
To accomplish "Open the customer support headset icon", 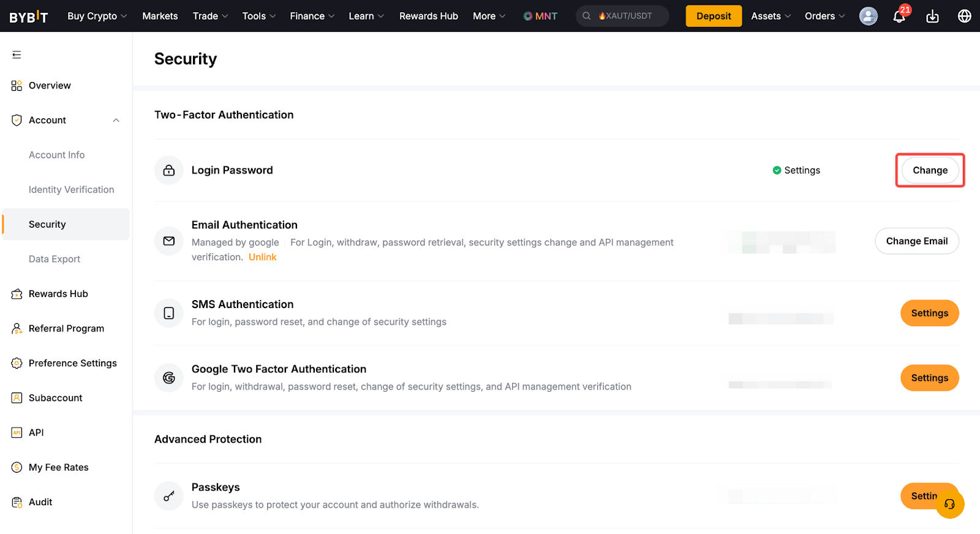I will pyautogui.click(x=949, y=505).
